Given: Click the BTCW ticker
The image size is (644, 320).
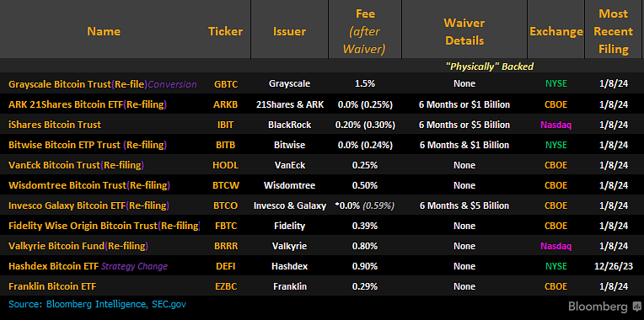Looking at the screenshot, I should tap(226, 185).
